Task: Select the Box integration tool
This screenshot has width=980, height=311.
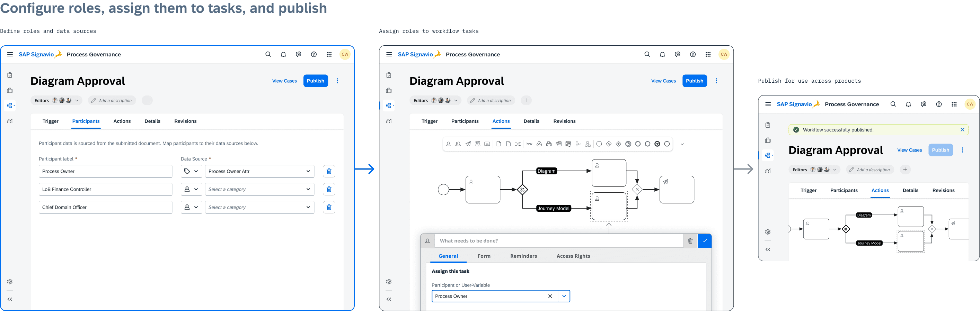Action: coord(529,144)
